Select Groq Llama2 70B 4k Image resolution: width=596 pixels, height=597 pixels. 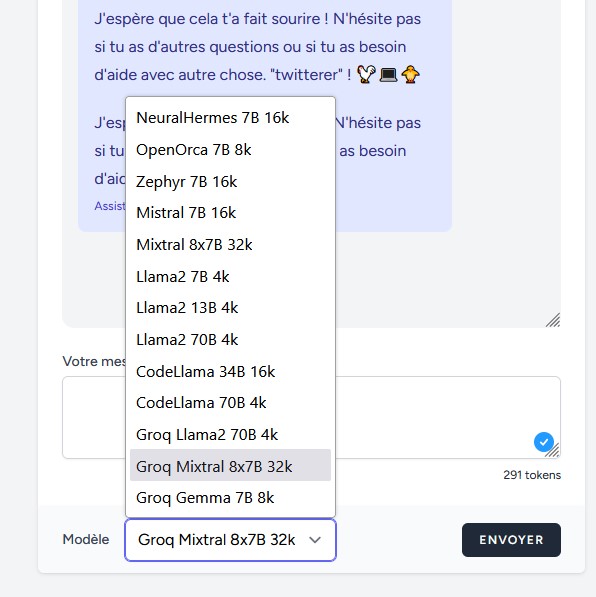click(x=230, y=435)
